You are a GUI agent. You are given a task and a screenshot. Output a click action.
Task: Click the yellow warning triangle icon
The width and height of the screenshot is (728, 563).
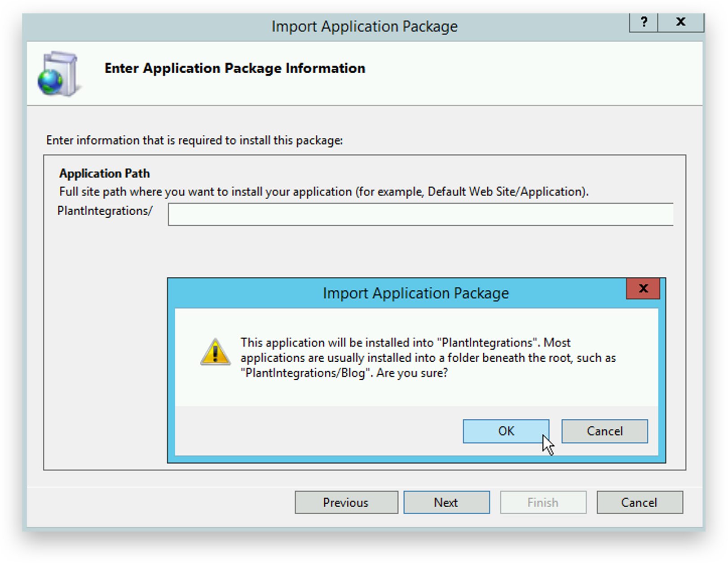[216, 352]
